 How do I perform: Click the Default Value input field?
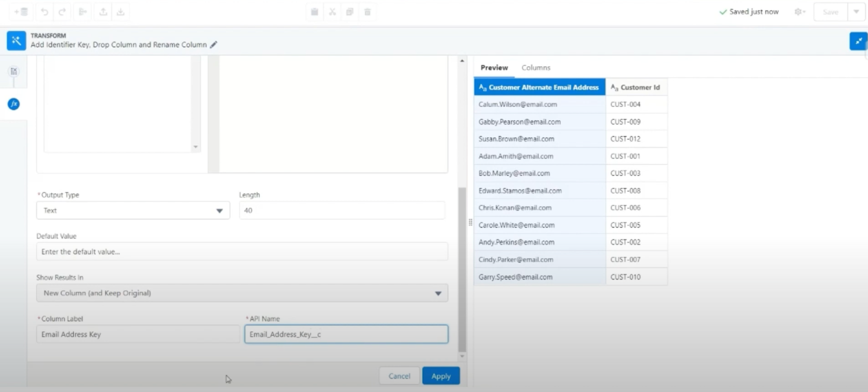pos(242,252)
